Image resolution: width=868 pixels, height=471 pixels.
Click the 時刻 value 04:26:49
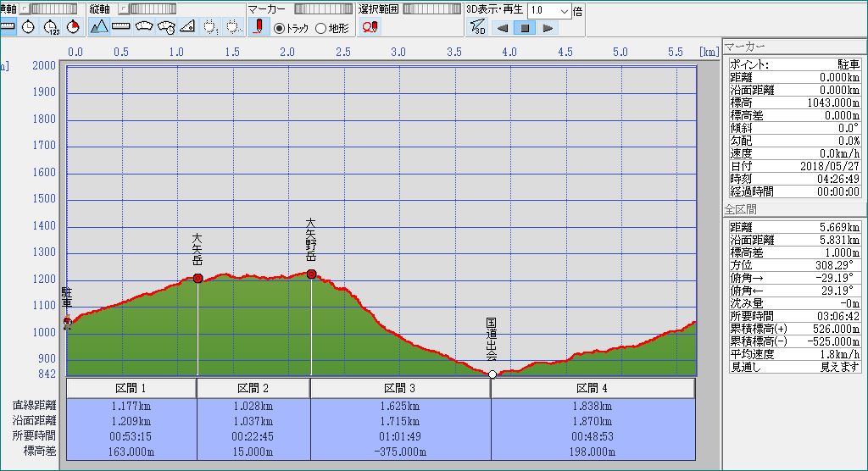pos(838,179)
